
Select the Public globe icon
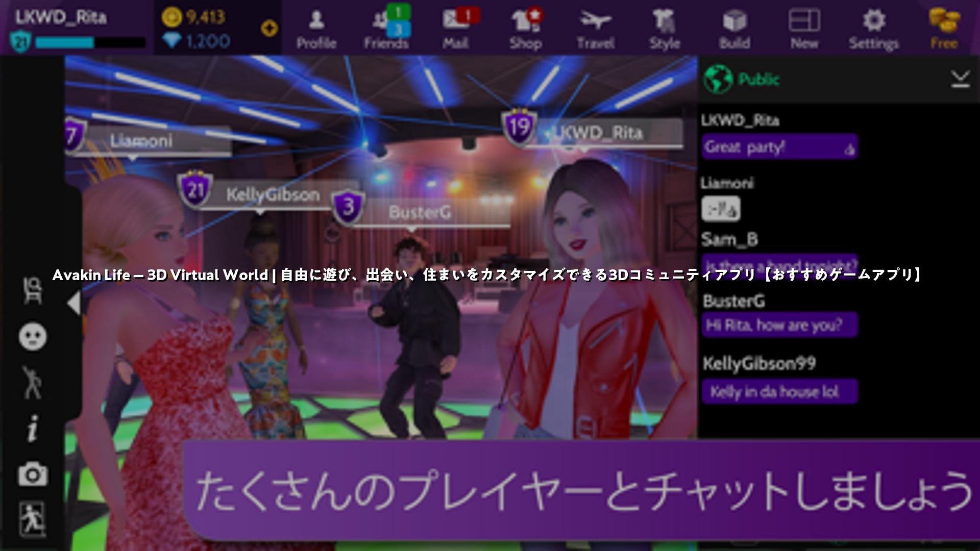tap(718, 79)
